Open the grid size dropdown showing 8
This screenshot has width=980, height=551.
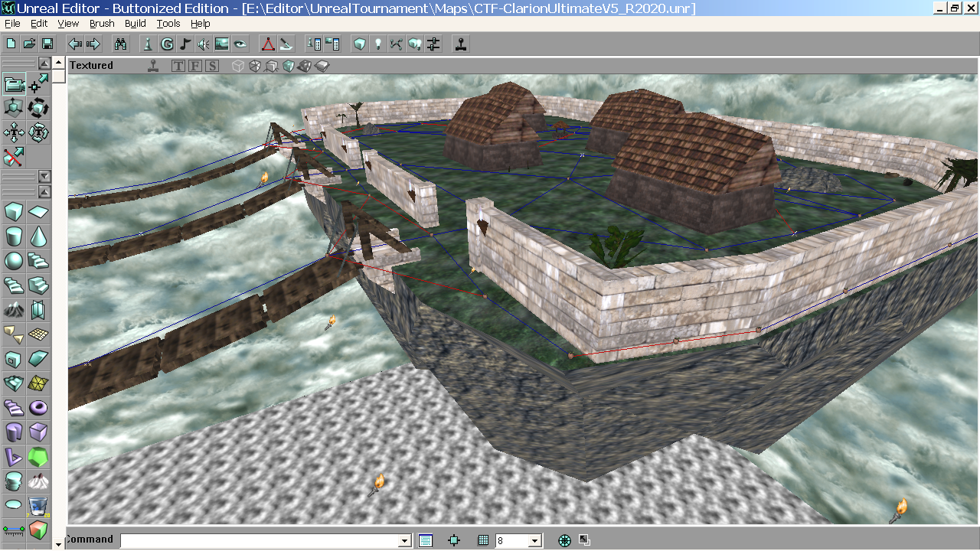(x=535, y=541)
